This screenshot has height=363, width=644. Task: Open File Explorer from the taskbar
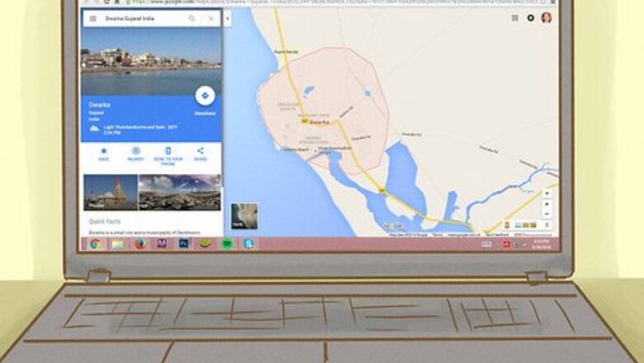click(117, 244)
